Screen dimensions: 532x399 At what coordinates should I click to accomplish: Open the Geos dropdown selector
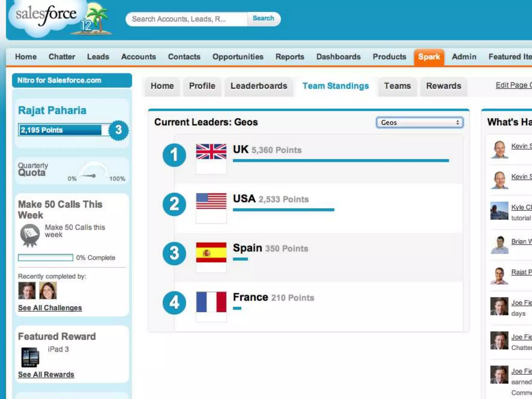pos(419,123)
